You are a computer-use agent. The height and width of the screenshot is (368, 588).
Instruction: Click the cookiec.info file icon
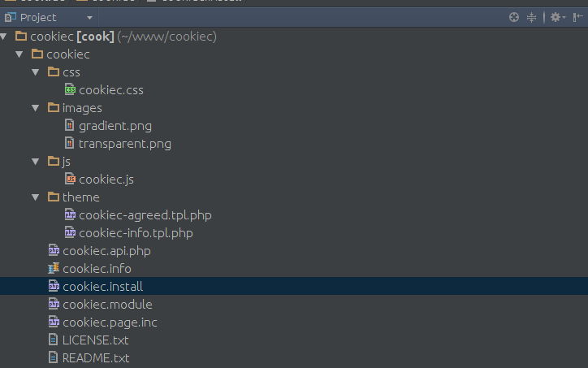point(54,269)
